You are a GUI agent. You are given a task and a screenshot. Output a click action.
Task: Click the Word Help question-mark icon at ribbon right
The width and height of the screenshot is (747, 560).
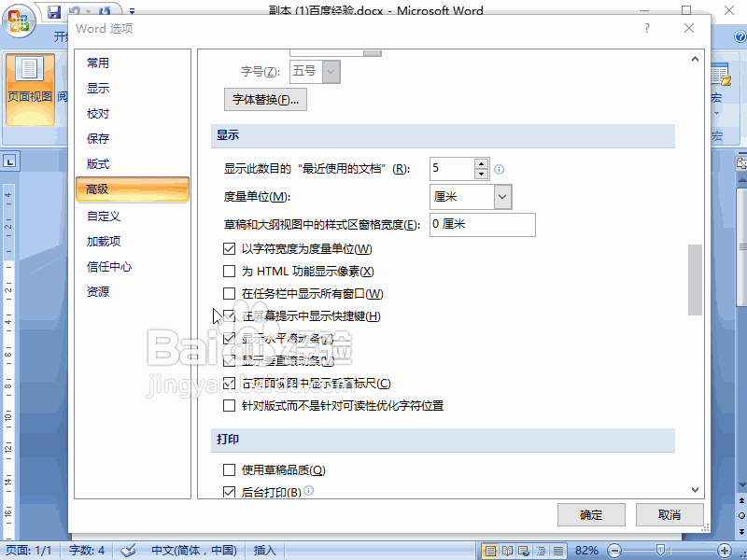[x=740, y=36]
